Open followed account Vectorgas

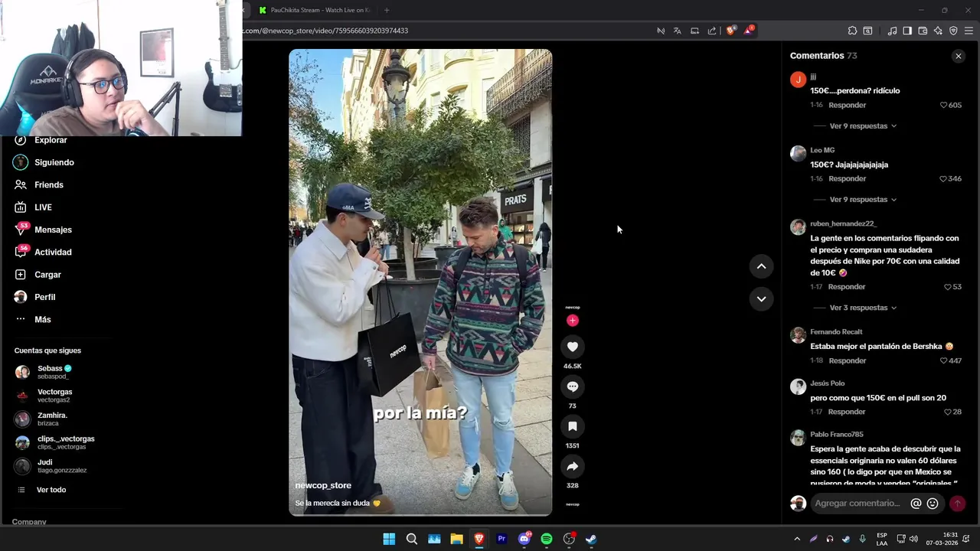[x=54, y=396]
